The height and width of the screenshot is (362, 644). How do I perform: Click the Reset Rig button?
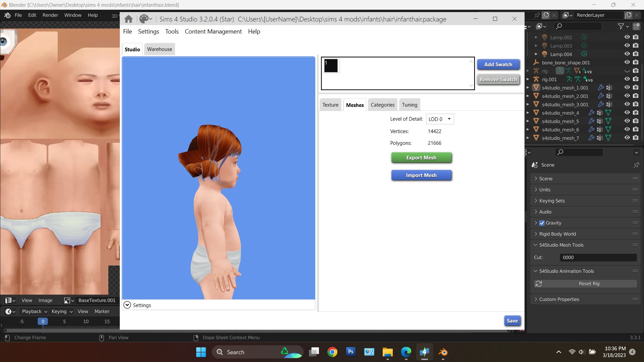click(x=585, y=284)
